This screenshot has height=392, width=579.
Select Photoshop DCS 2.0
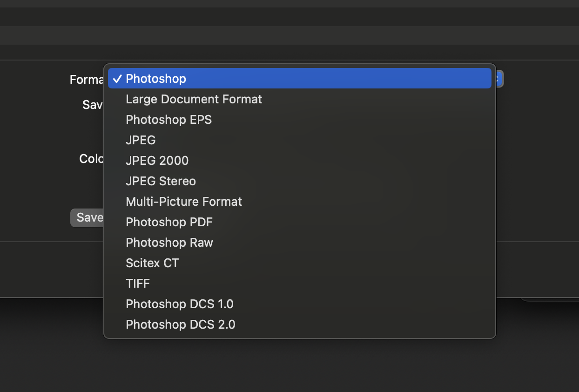click(181, 324)
